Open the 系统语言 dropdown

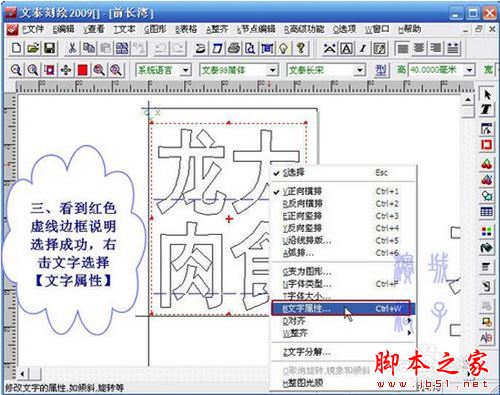[186, 70]
